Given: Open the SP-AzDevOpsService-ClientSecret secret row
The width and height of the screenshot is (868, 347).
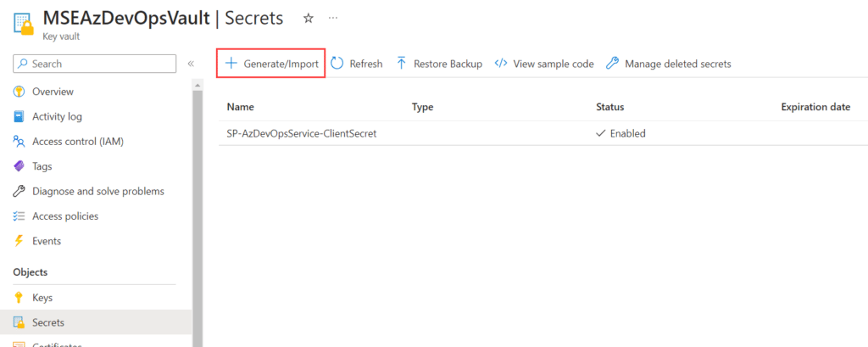Looking at the screenshot, I should coord(543,133).
